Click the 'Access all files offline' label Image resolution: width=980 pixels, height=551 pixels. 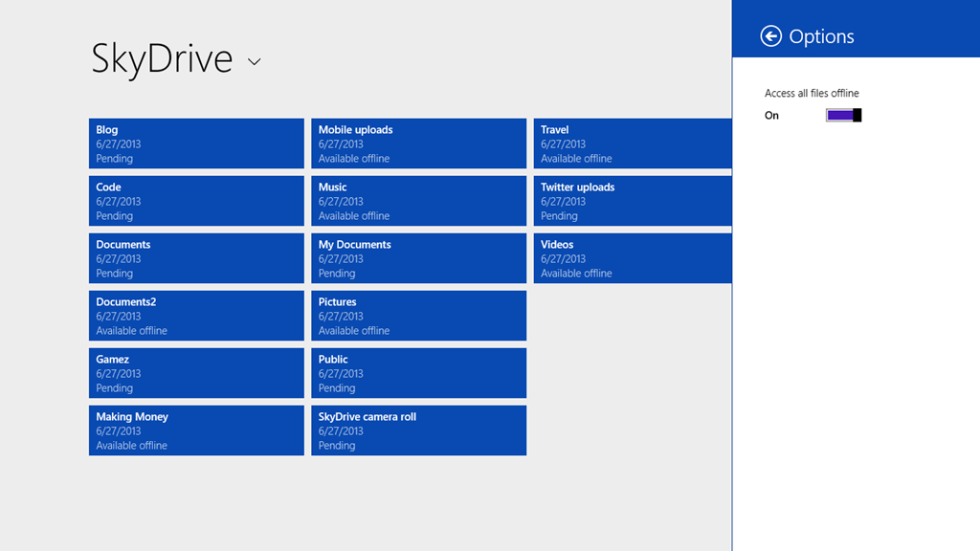(x=812, y=93)
